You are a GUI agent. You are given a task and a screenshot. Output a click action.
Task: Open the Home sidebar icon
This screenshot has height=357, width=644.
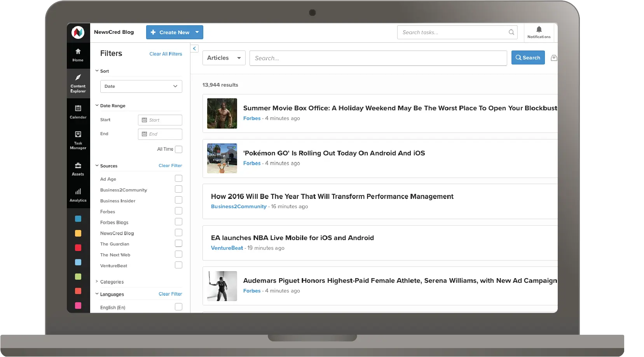[78, 51]
